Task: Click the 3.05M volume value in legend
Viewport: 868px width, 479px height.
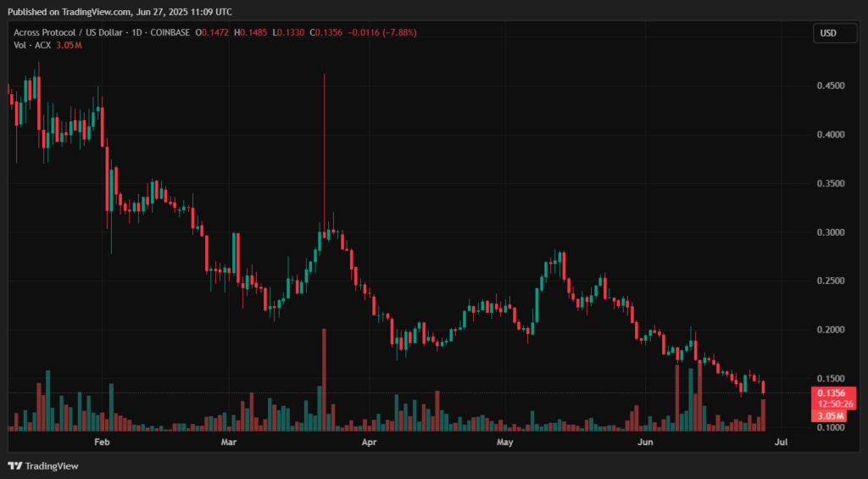Action: (x=68, y=44)
